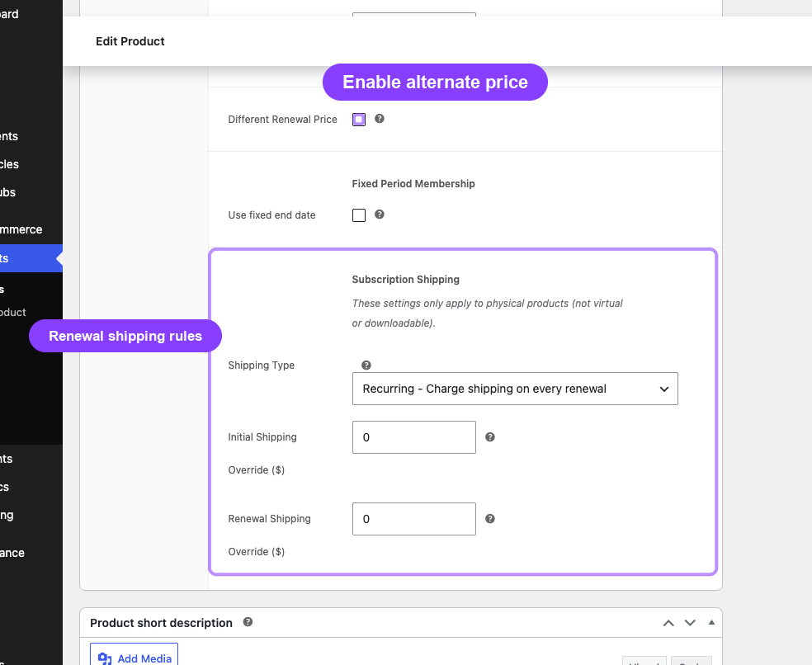Click the Use fixed end date label
The width and height of the screenshot is (812, 665).
pyautogui.click(x=271, y=215)
